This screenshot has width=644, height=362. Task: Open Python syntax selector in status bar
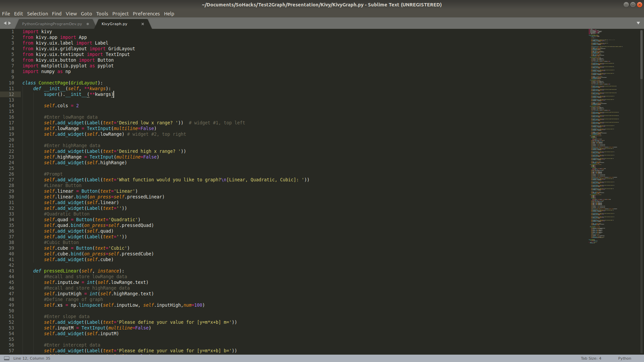coord(624,358)
